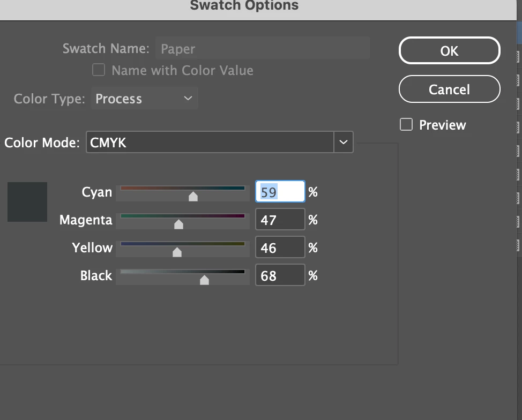The width and height of the screenshot is (522, 420).
Task: Click the Yellow slider handle
Action: click(x=177, y=252)
